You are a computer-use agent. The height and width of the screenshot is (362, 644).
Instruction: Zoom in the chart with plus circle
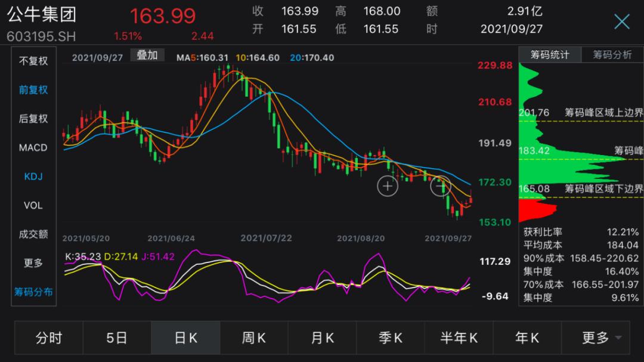pos(388,186)
